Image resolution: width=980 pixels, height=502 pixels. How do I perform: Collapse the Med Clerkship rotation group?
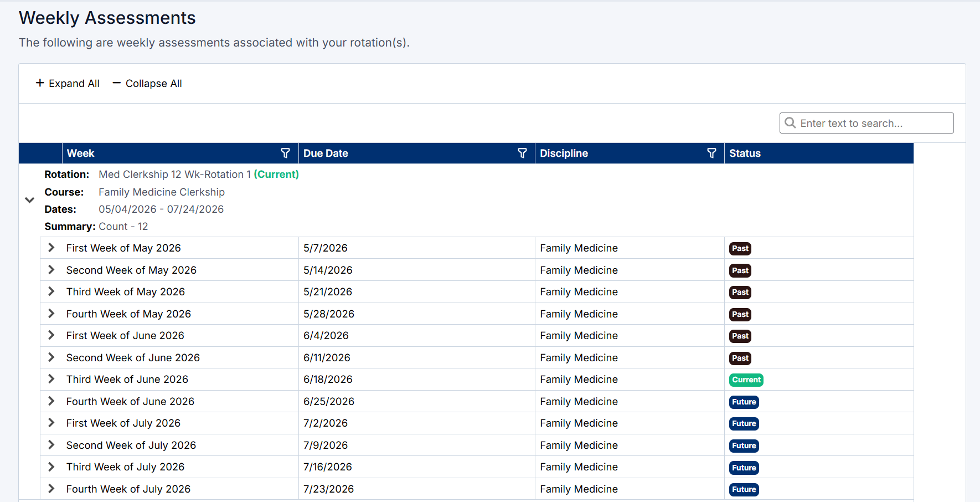(x=30, y=200)
